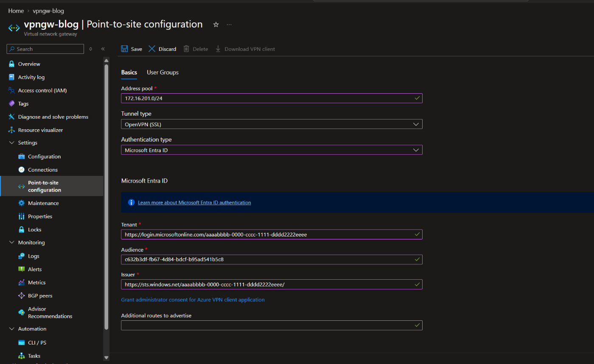Select the Basics tab

(x=129, y=72)
